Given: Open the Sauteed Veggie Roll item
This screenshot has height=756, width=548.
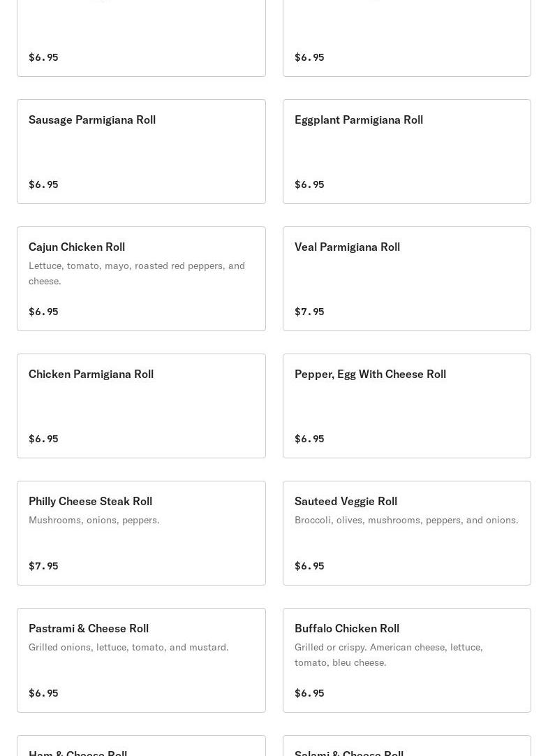Looking at the screenshot, I should click(406, 533).
